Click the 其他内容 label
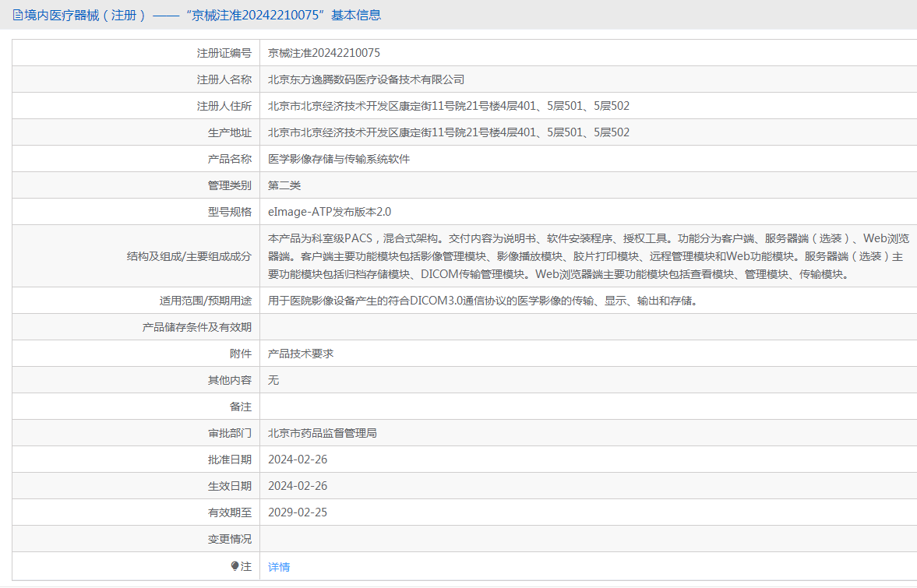917x588 pixels. (x=229, y=380)
